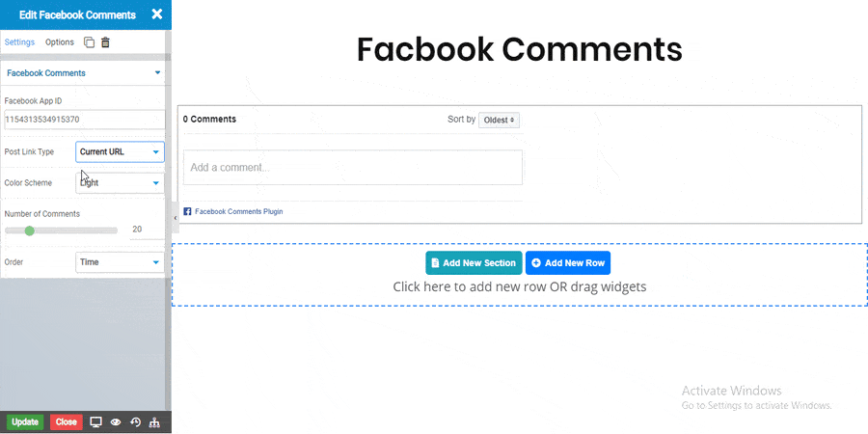Click the duplicate widget icon

[x=89, y=42]
